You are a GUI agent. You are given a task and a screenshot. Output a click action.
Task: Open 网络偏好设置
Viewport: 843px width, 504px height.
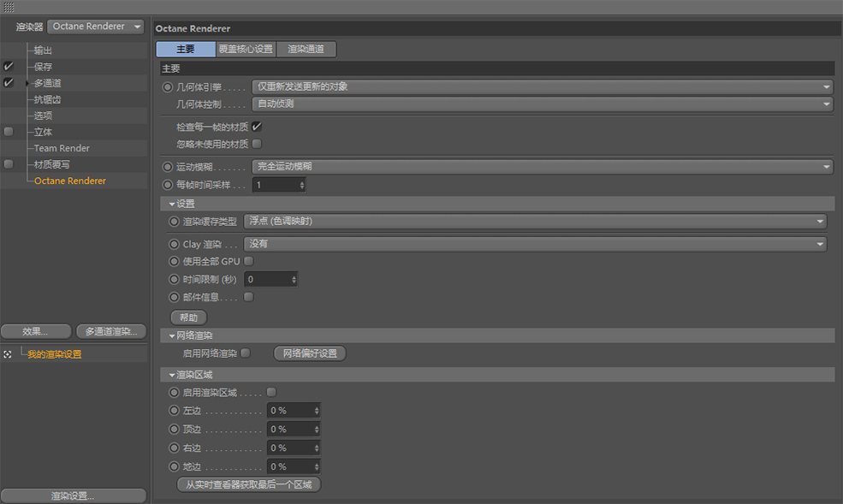pos(310,353)
